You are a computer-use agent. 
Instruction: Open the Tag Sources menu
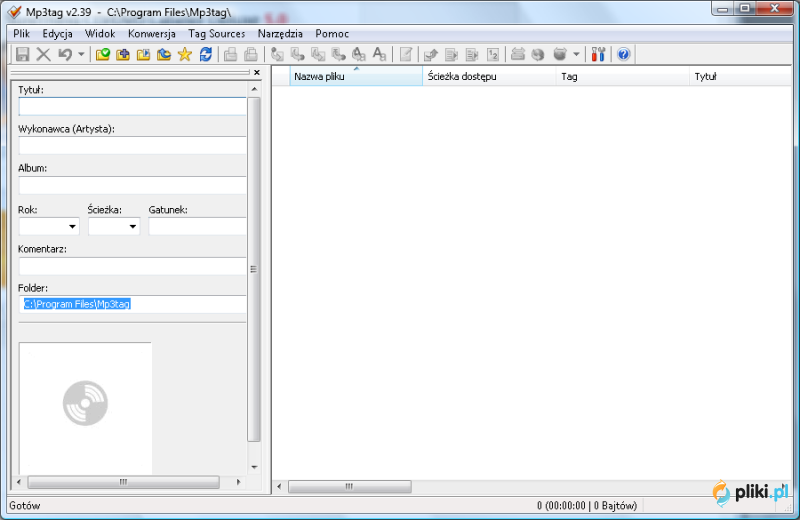pos(217,34)
